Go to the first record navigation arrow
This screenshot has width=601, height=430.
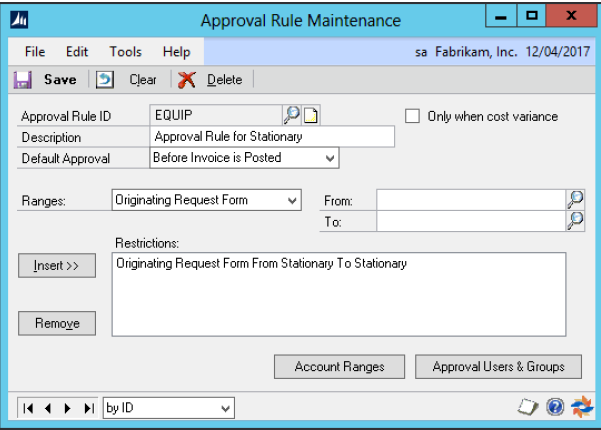tap(29, 408)
